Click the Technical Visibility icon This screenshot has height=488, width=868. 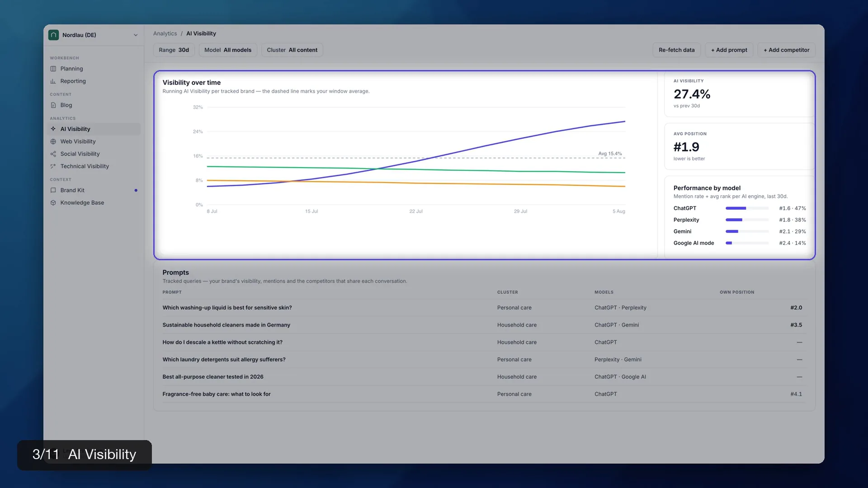tap(53, 166)
